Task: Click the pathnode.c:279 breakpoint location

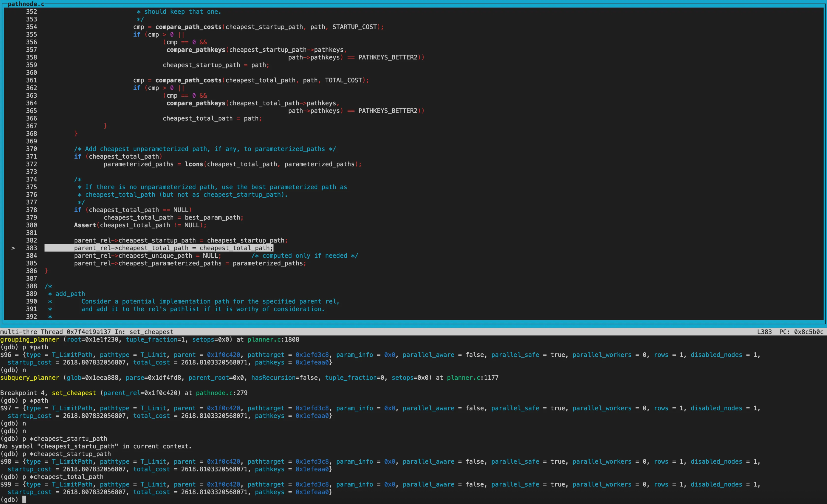Action: (222, 393)
